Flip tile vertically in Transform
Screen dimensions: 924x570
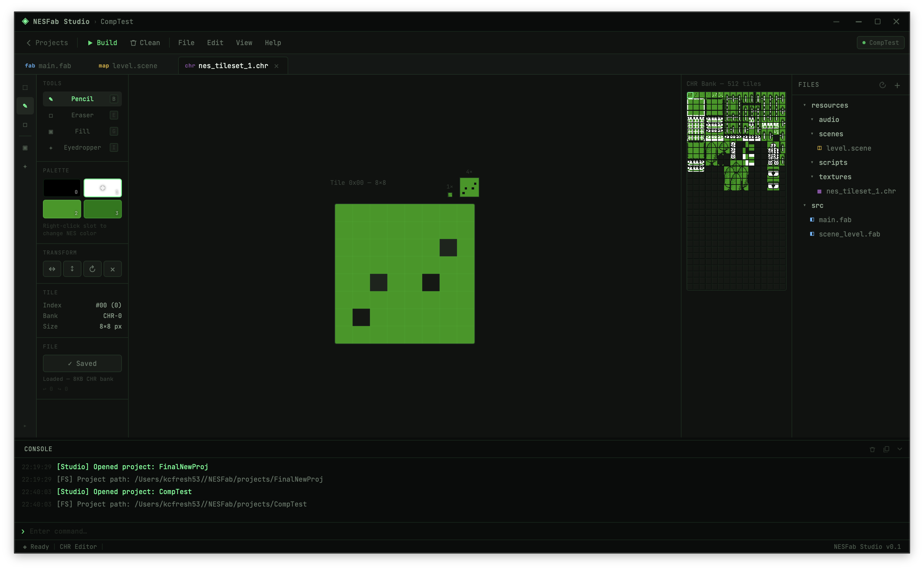[x=72, y=269]
